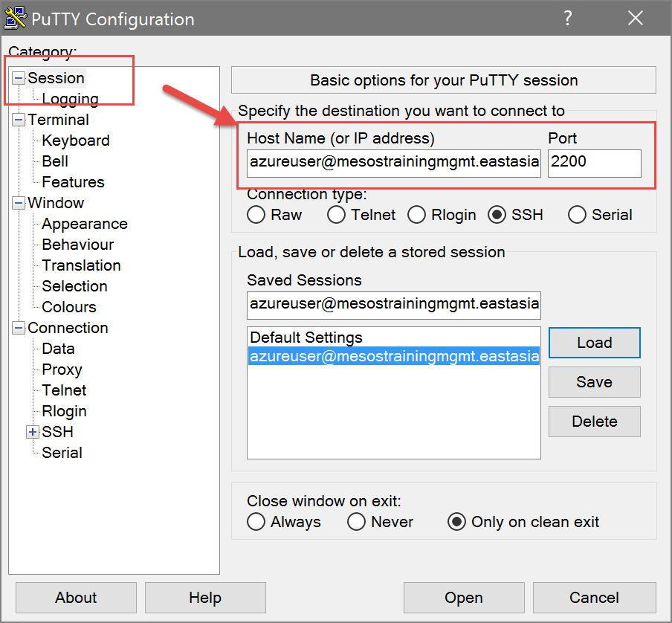Cancel the PuTTY configuration

click(x=595, y=598)
